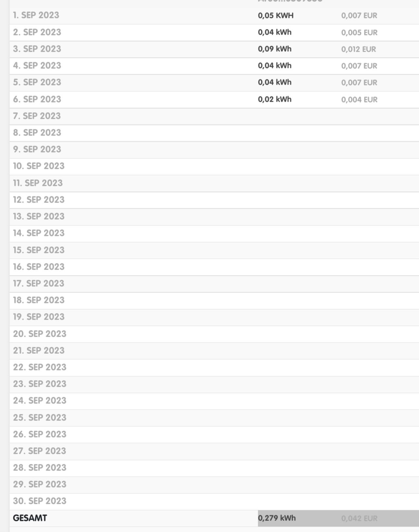
Task: Select the 12. SEP 2023 date label
Action: (39, 200)
